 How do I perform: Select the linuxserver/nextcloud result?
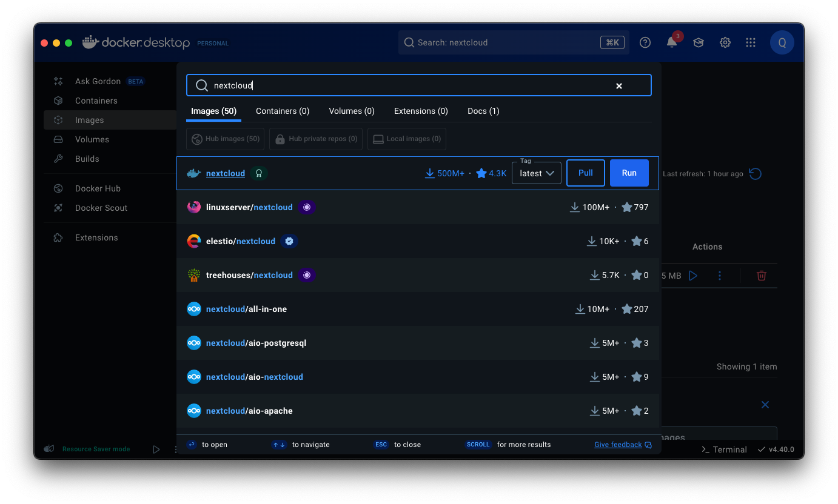coord(418,207)
